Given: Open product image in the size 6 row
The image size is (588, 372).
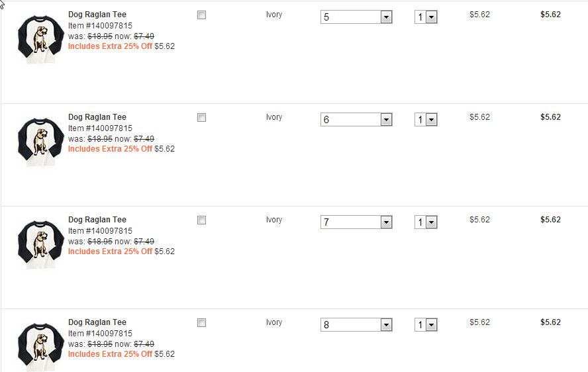Looking at the screenshot, I should [x=40, y=142].
